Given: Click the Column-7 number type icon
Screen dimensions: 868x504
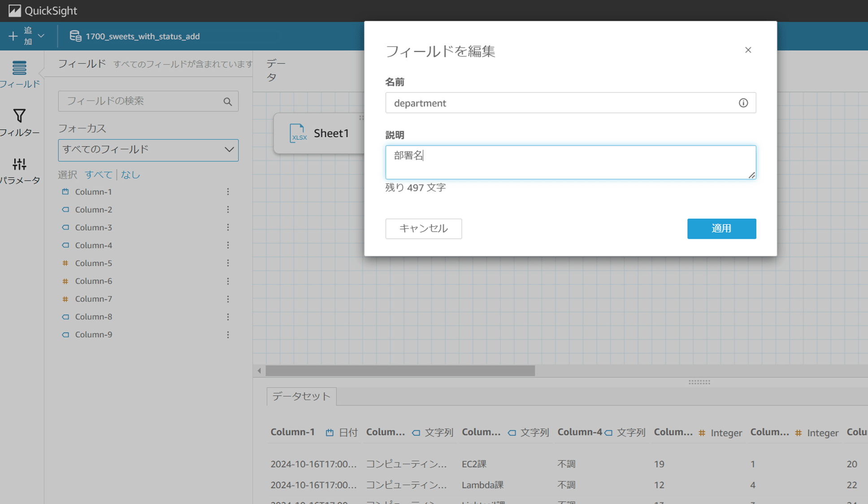Looking at the screenshot, I should [65, 299].
